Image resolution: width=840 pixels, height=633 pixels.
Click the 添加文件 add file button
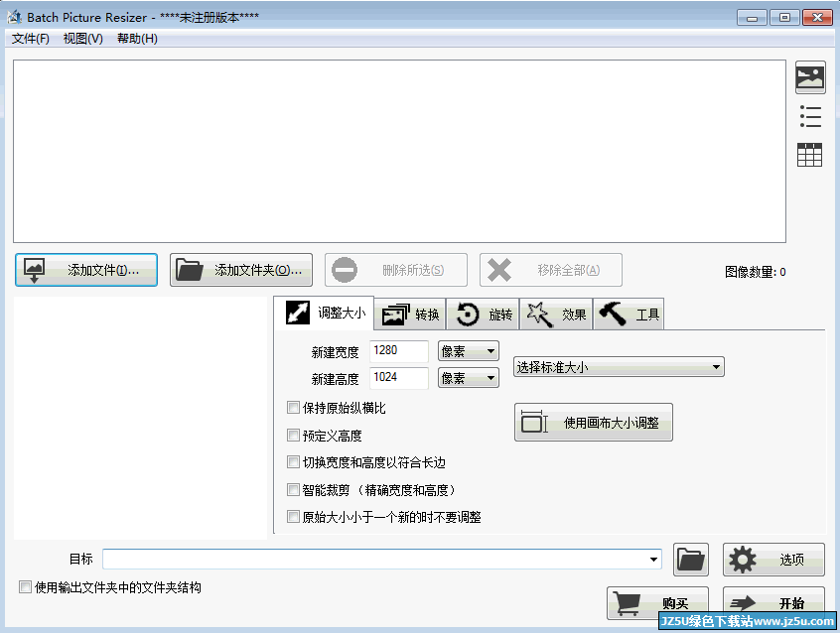pyautogui.click(x=86, y=270)
